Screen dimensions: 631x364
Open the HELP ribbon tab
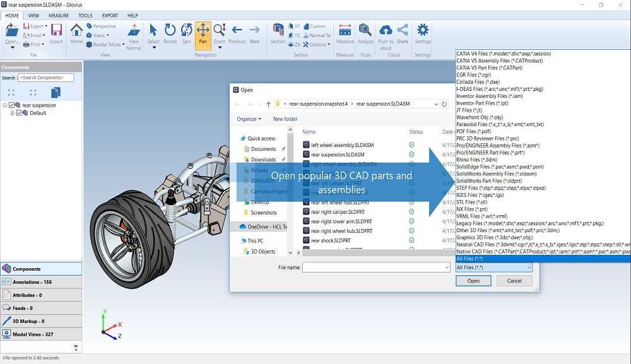click(x=133, y=16)
